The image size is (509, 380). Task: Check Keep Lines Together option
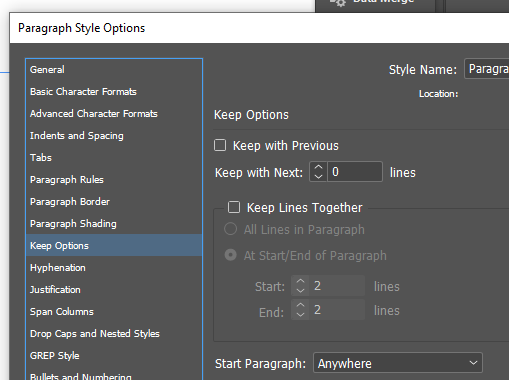234,207
